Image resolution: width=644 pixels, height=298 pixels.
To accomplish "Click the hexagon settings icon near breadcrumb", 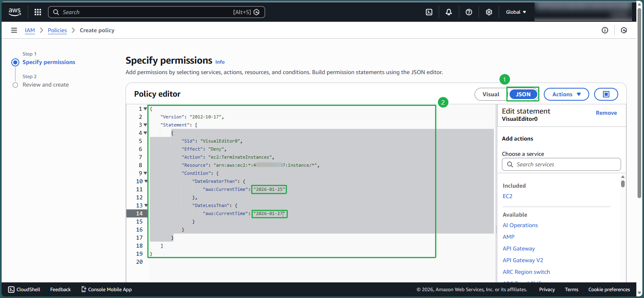I will (x=624, y=30).
